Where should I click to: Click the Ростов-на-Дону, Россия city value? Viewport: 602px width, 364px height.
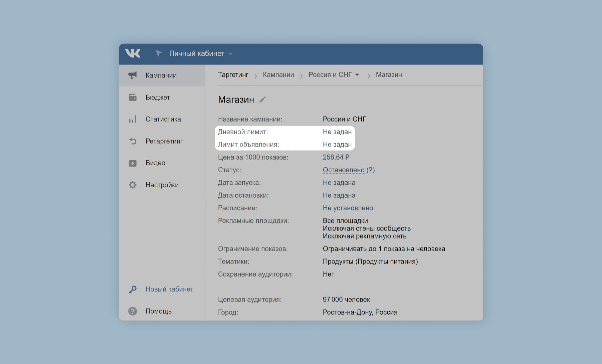point(360,312)
